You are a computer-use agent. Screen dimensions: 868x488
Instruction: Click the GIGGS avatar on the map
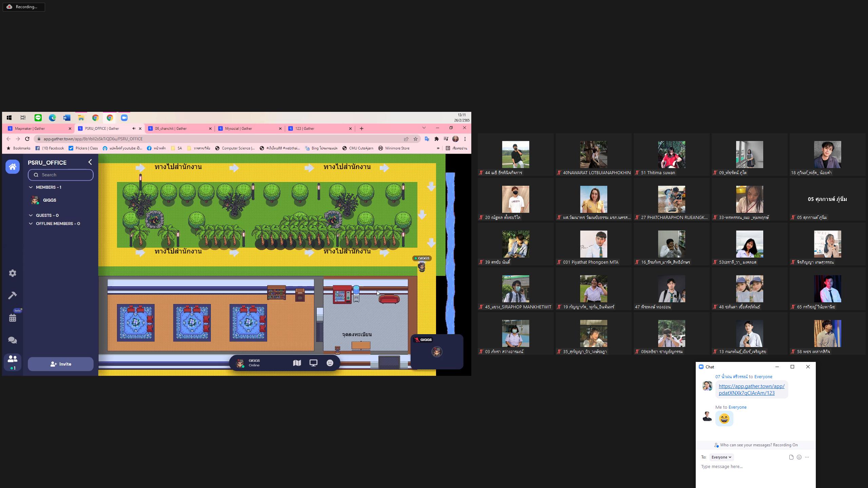(x=421, y=267)
